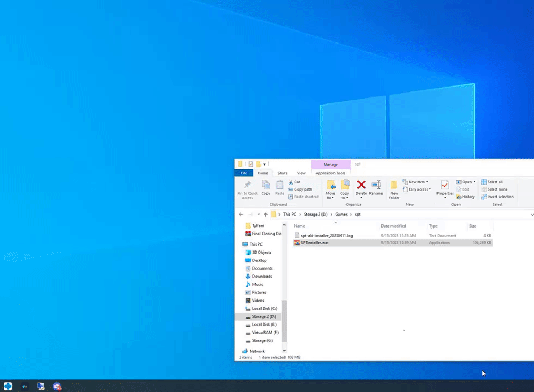The width and height of the screenshot is (534, 392).
Task: Click Select all
Action: 491,182
